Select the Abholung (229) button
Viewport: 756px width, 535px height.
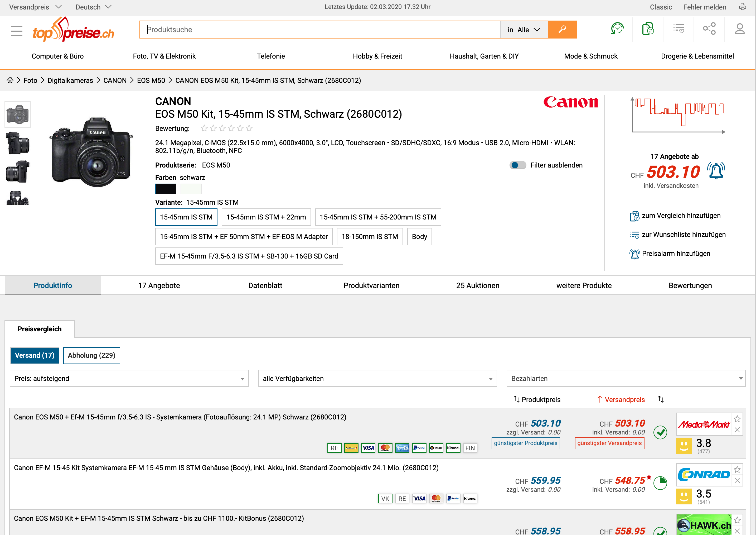pos(91,355)
